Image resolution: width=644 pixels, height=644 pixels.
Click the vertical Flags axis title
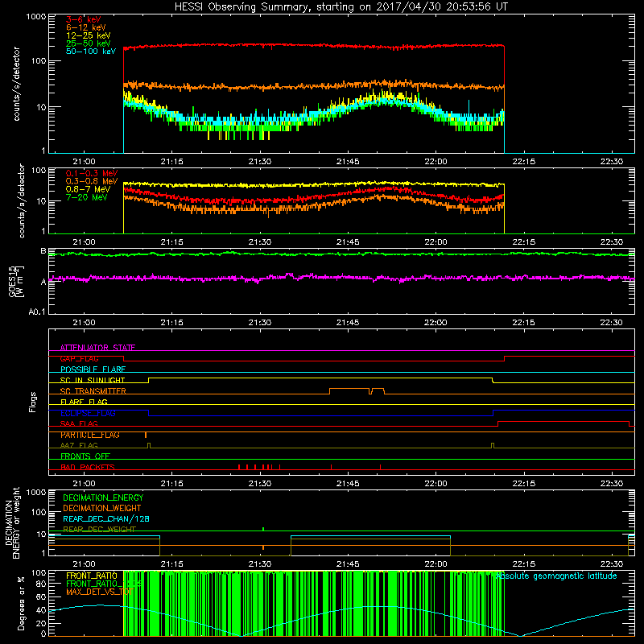(33, 402)
